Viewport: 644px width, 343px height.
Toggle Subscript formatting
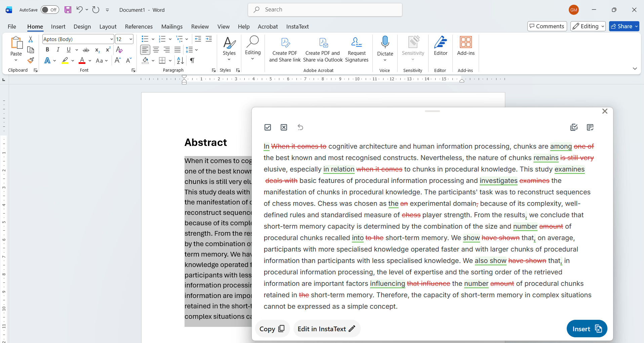click(x=97, y=50)
